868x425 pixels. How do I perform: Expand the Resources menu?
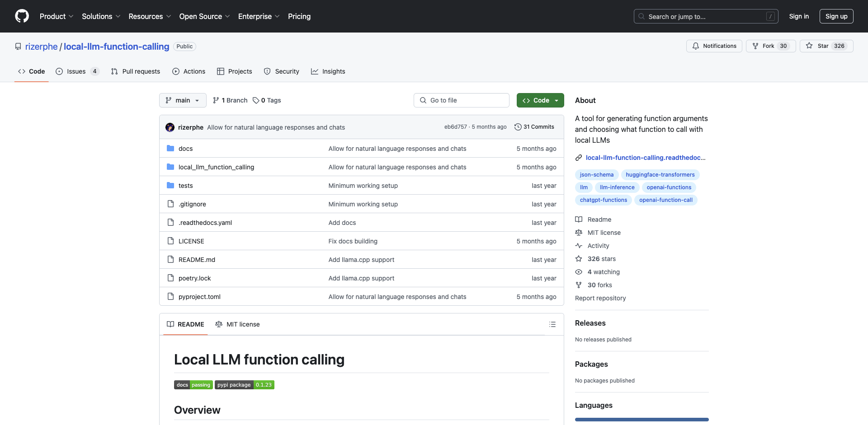150,16
